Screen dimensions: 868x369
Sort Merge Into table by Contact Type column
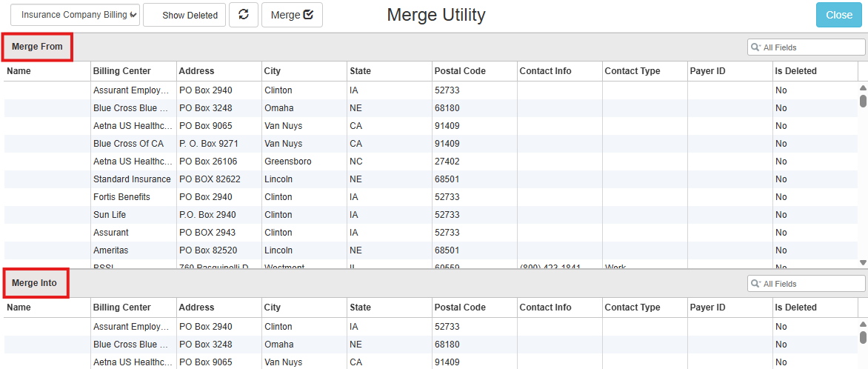pos(645,307)
